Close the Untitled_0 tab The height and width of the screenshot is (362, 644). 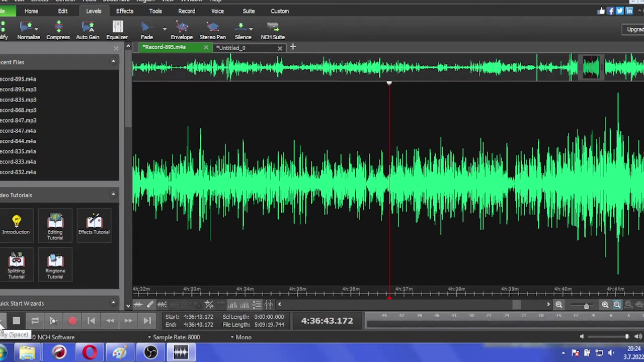tap(280, 48)
